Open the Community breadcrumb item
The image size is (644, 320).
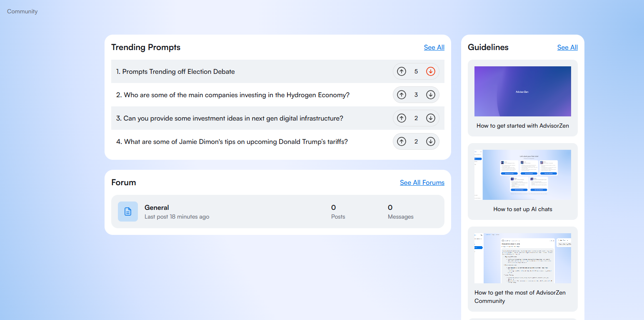pyautogui.click(x=22, y=12)
